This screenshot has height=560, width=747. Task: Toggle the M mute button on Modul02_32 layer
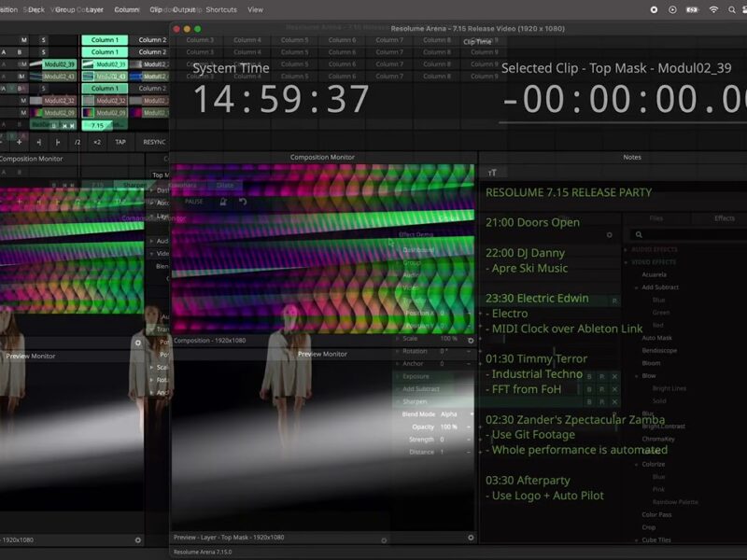25,100
